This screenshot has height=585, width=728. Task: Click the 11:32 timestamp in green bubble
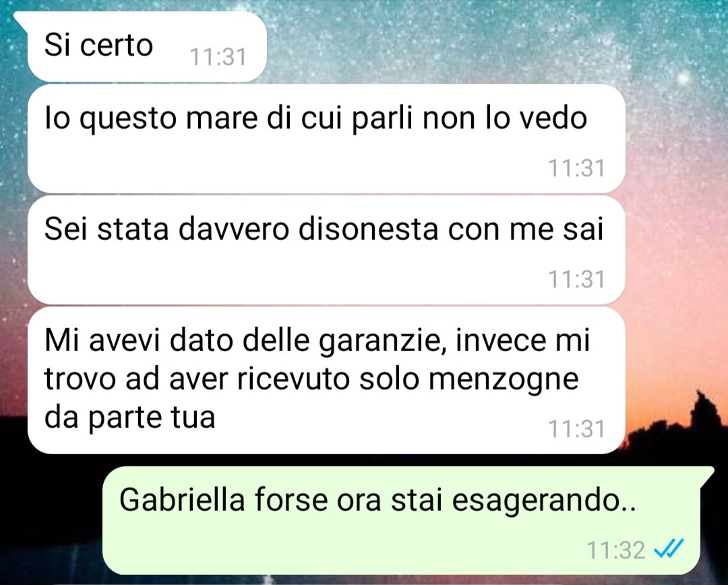pyautogui.click(x=616, y=550)
